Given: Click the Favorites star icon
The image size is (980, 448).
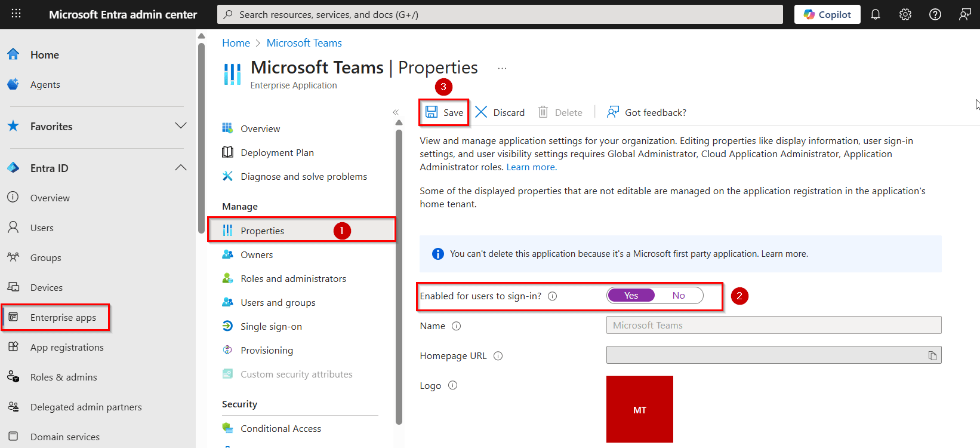Looking at the screenshot, I should pyautogui.click(x=13, y=126).
